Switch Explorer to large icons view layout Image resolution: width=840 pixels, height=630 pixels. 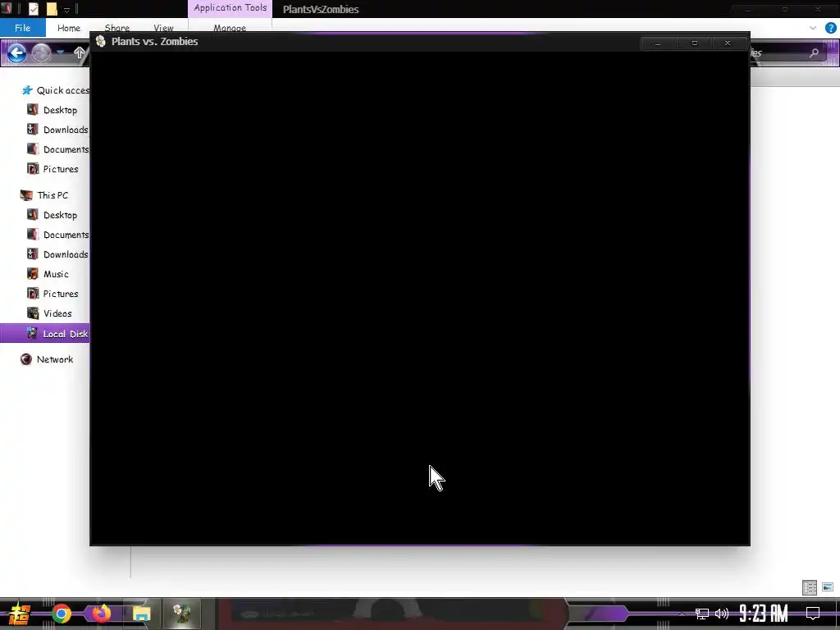828,587
